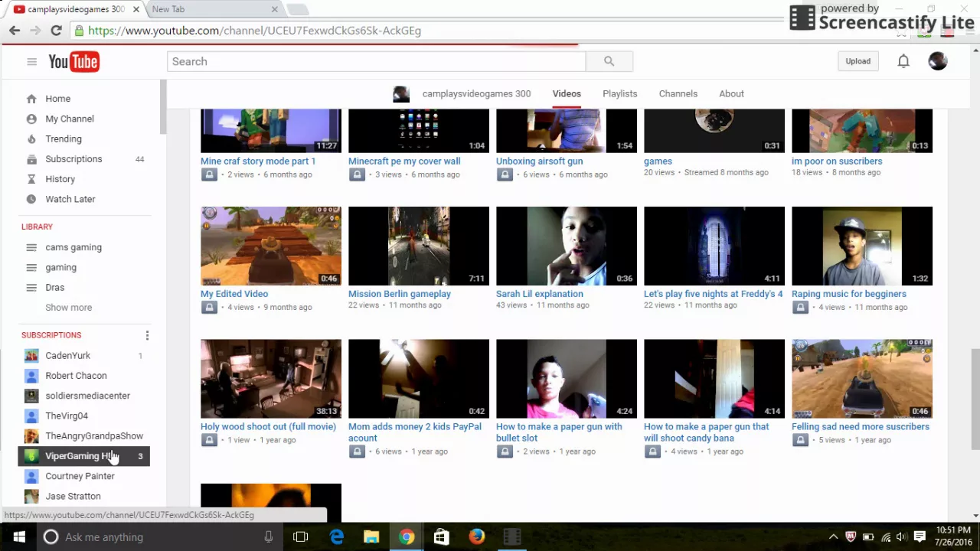The width and height of the screenshot is (980, 551).
Task: Click the sidebar scrollbar thumb
Action: (163, 107)
